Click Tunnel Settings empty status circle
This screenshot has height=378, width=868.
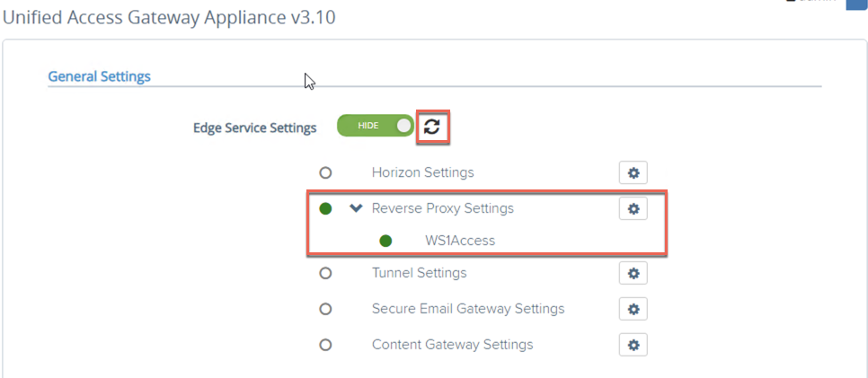coord(325,274)
